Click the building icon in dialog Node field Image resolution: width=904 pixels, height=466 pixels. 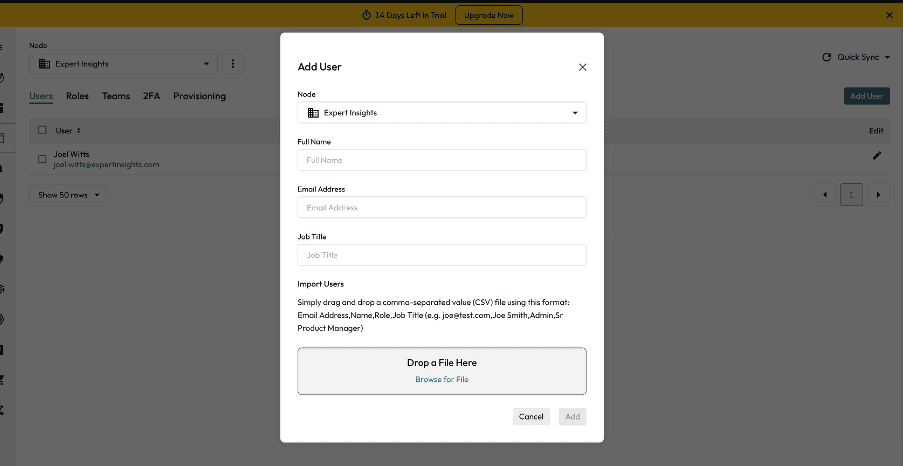tap(313, 113)
